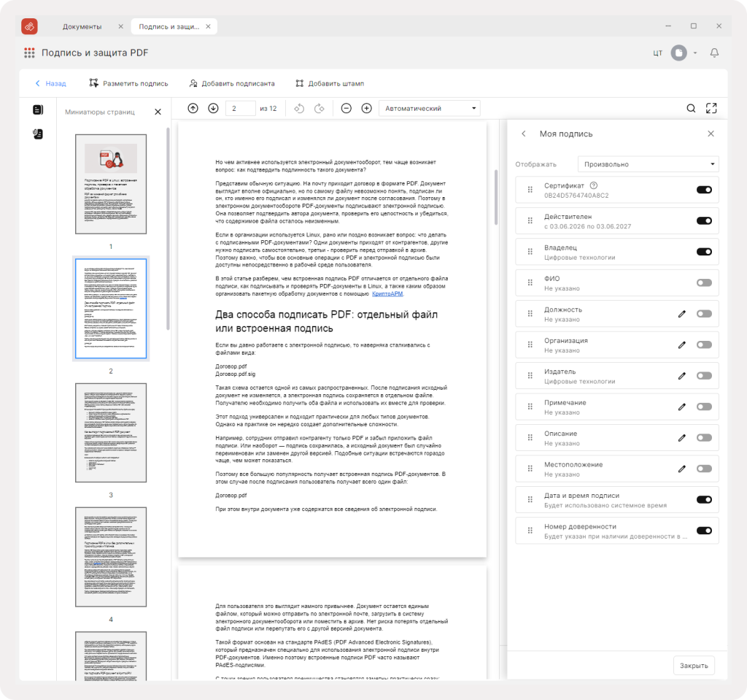This screenshot has height=700, width=747.
Task: Edit Организация with pencil icon
Action: pos(682,345)
